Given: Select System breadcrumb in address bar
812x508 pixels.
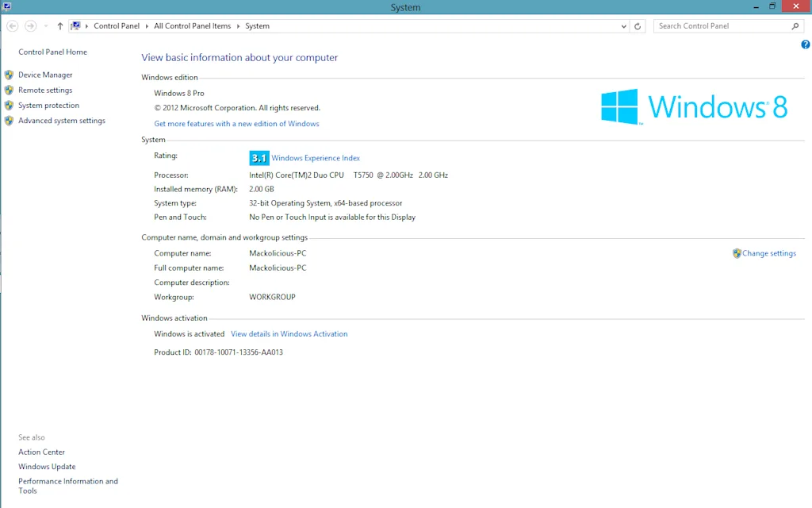Looking at the screenshot, I should [x=258, y=26].
